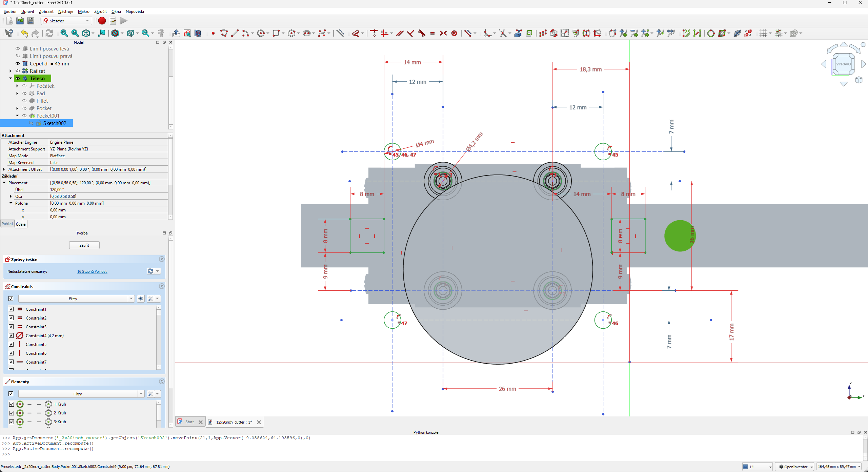Click the VPRAVO face on navigation cube
This screenshot has width=868, height=472.
(x=843, y=64)
